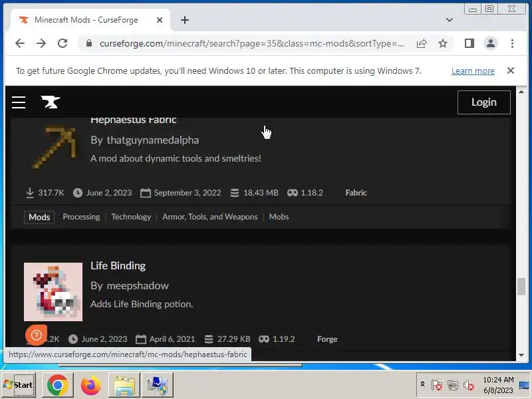
Task: Open Chrome from the taskbar
Action: [x=57, y=385]
